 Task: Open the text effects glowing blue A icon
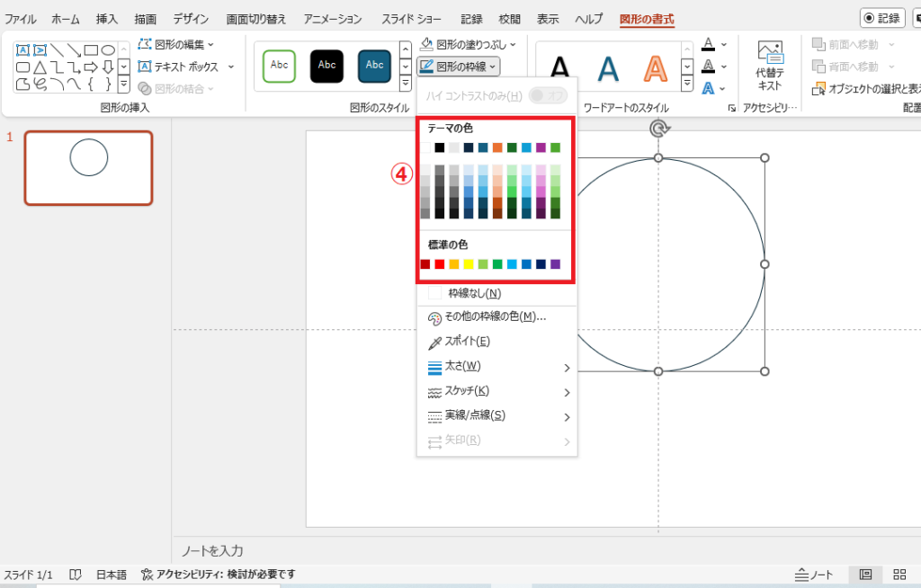[x=709, y=89]
